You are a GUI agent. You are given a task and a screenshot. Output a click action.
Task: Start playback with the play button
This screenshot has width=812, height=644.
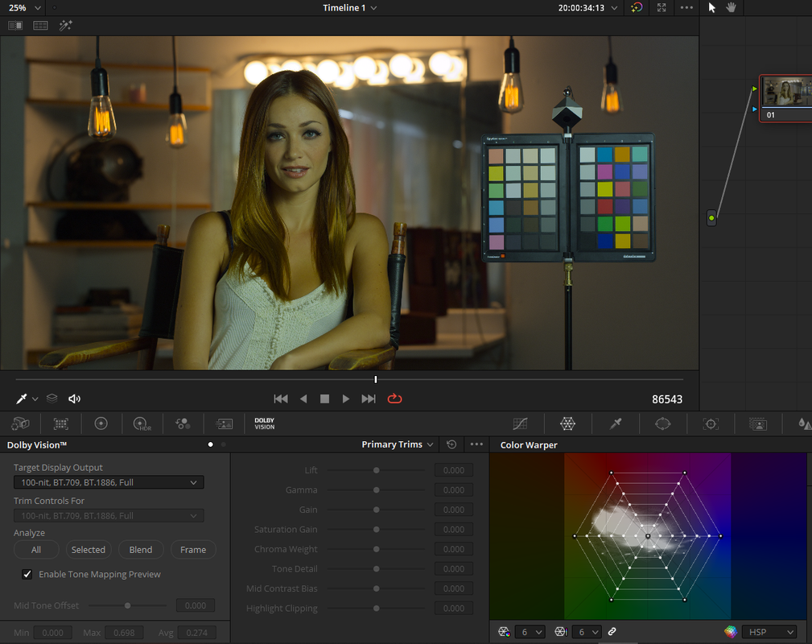[345, 398]
